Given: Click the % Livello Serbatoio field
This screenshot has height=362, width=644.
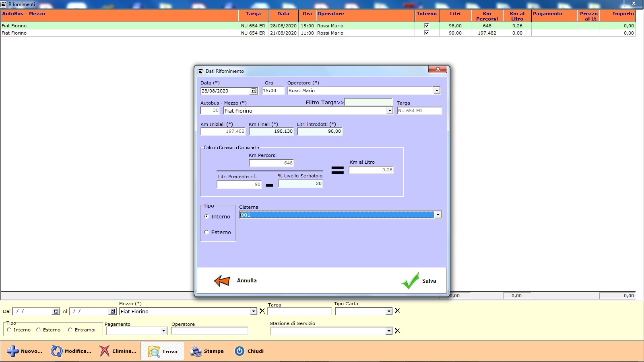Looking at the screenshot, I should coord(300,183).
